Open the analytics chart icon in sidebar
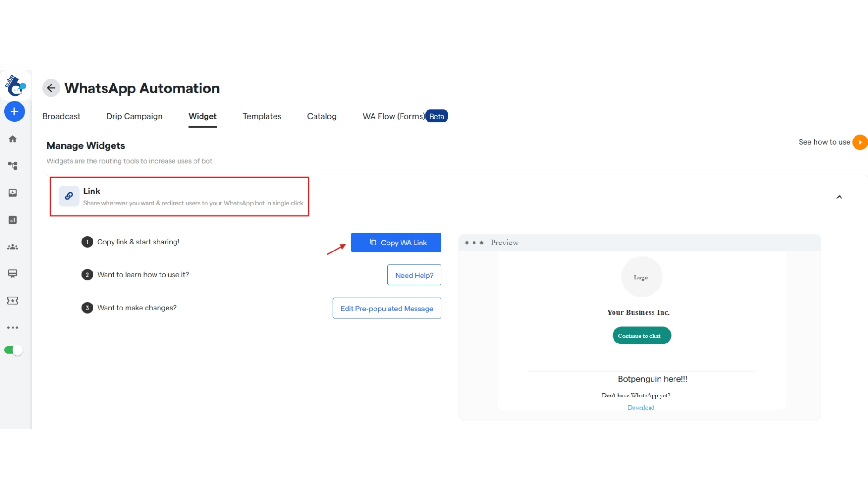 click(x=13, y=220)
